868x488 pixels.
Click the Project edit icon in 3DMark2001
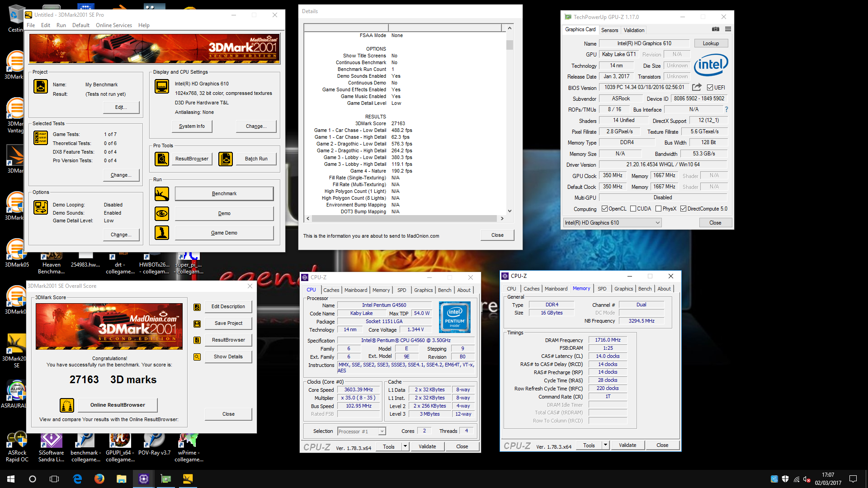tap(41, 86)
